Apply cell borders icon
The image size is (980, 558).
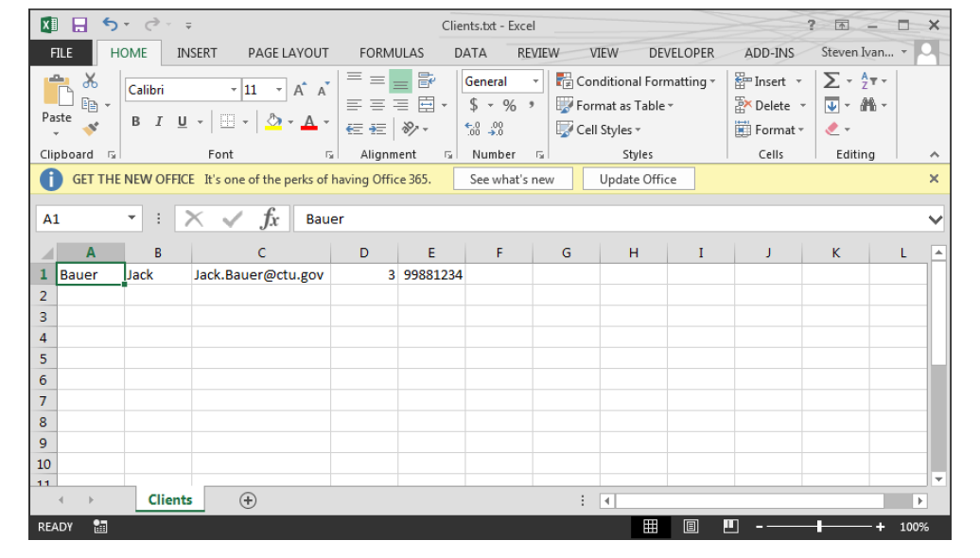coord(227,122)
